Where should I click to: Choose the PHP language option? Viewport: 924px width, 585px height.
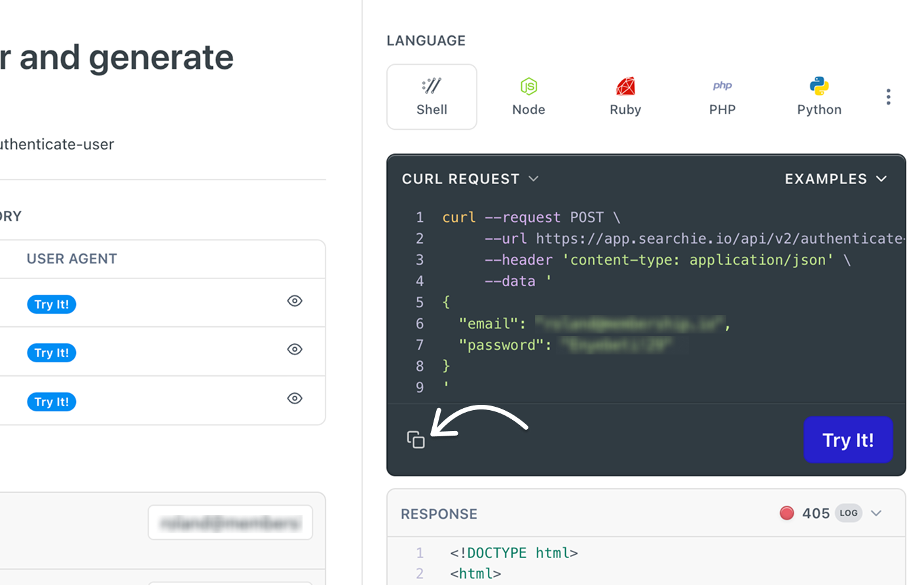click(722, 96)
